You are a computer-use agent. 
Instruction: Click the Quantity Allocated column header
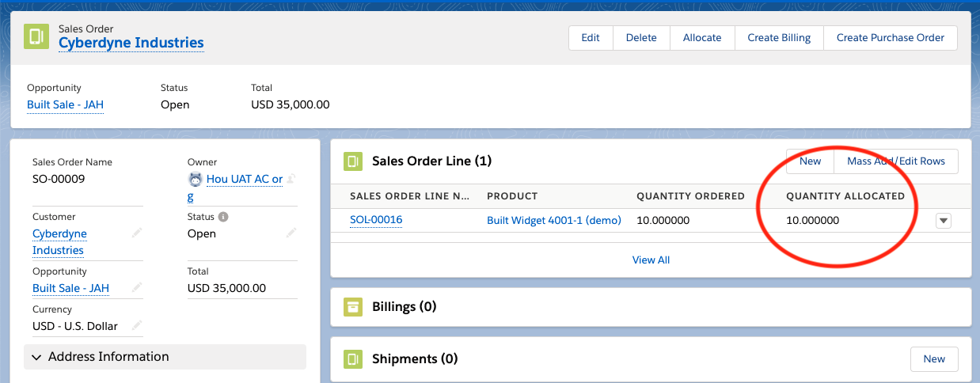point(845,196)
